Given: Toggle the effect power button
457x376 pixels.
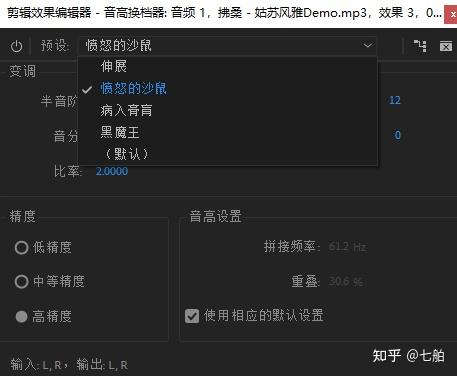Looking at the screenshot, I should click(x=16, y=46).
